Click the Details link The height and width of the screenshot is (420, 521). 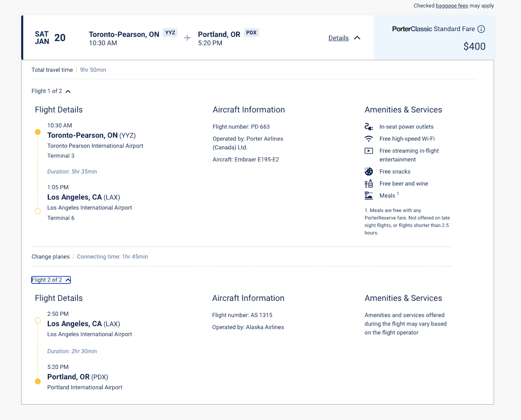pyautogui.click(x=338, y=38)
